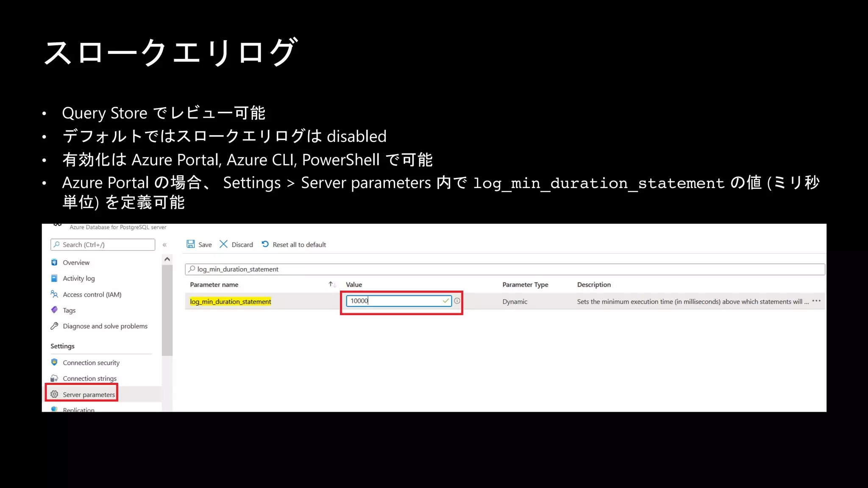868x488 pixels.
Task: Click the magnifier icon in sidebar search
Action: (57, 244)
